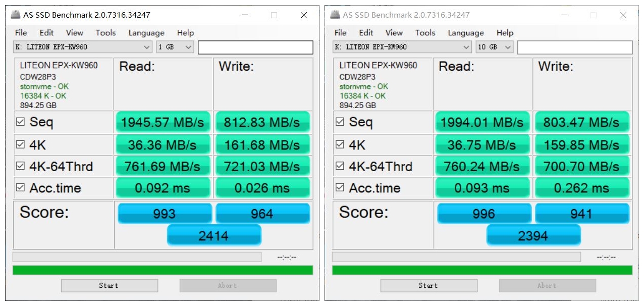Uncheck Acc.time checkbox in right window
Screen dimensions: 644x306
(x=340, y=187)
